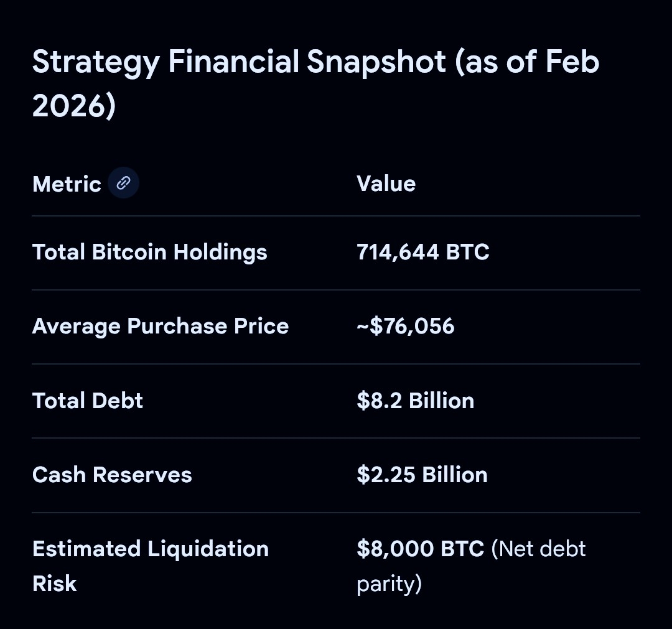The height and width of the screenshot is (629, 672).
Task: Click '2026)' in the heading
Action: pos(73,106)
